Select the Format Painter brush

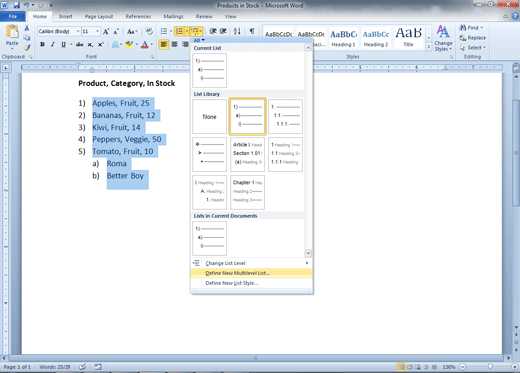(x=27, y=48)
